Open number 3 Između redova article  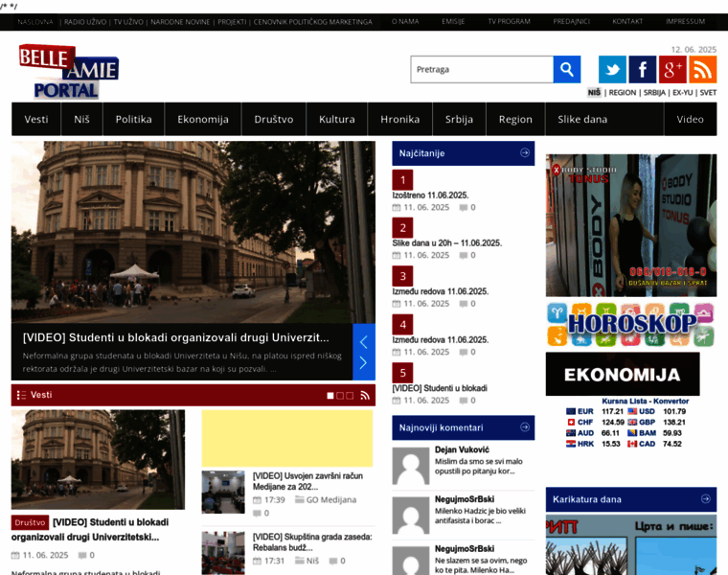point(440,291)
